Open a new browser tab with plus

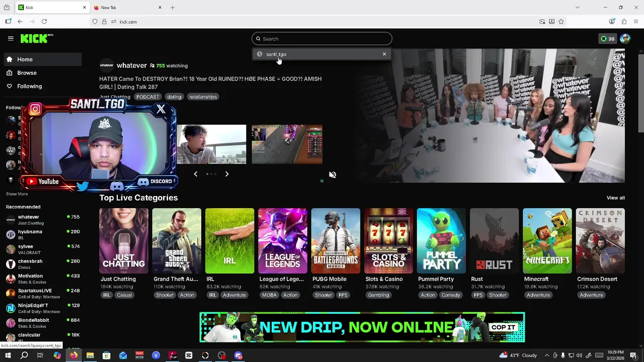click(173, 8)
